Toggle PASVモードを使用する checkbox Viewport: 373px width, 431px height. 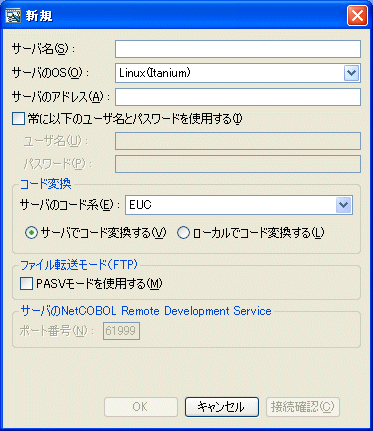[x=26, y=284]
